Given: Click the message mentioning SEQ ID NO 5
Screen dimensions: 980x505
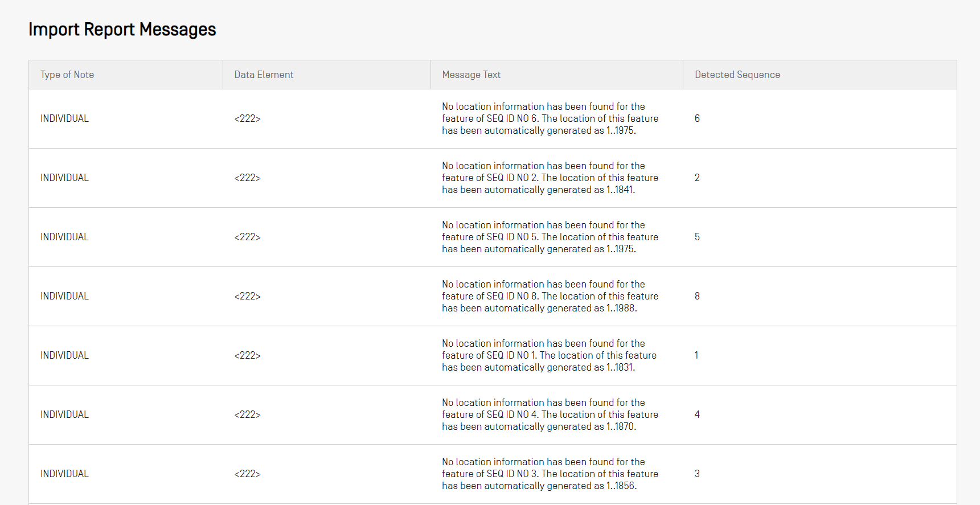Looking at the screenshot, I should pyautogui.click(x=550, y=237).
